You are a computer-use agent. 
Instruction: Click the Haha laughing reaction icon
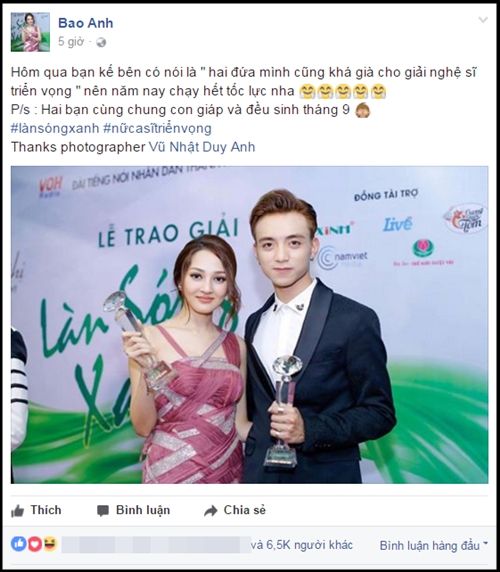tap(50, 544)
